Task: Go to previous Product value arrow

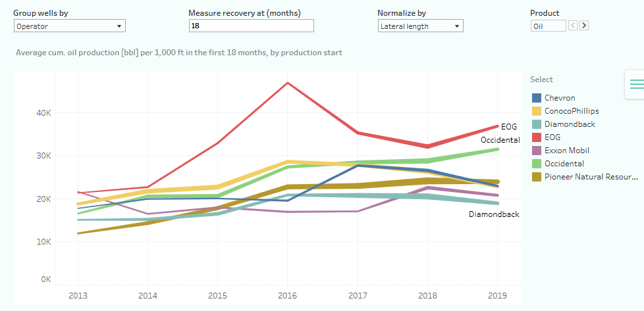Action: (x=573, y=26)
